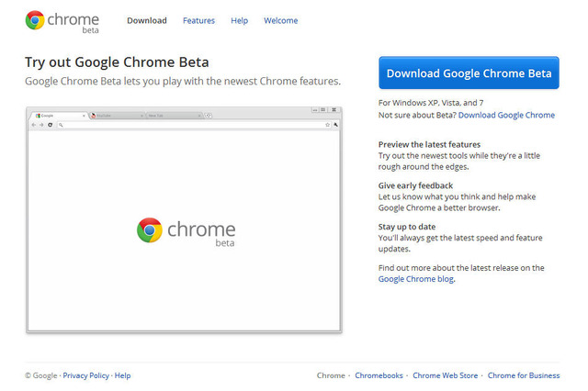Click the bookmark star in the illustrated browser

coord(327,125)
